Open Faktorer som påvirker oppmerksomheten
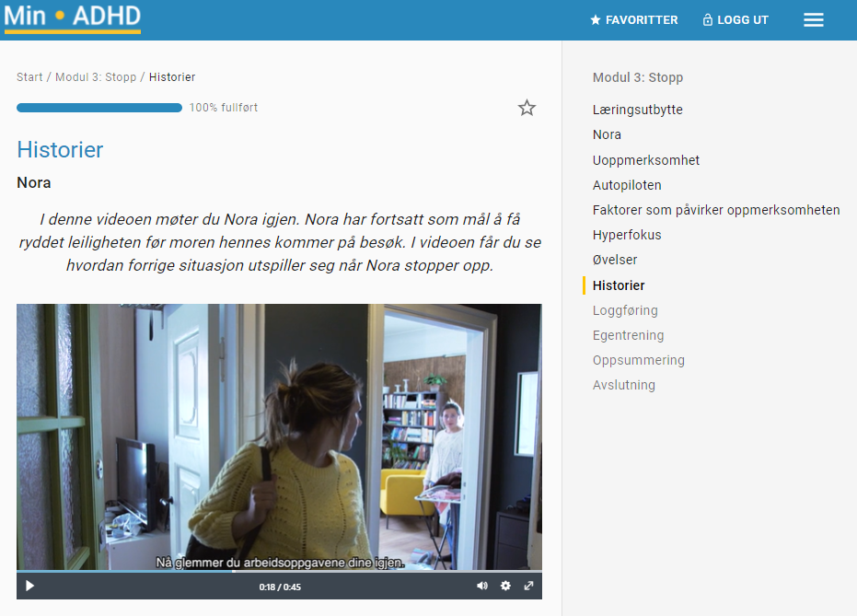This screenshot has width=857, height=616. (x=716, y=210)
